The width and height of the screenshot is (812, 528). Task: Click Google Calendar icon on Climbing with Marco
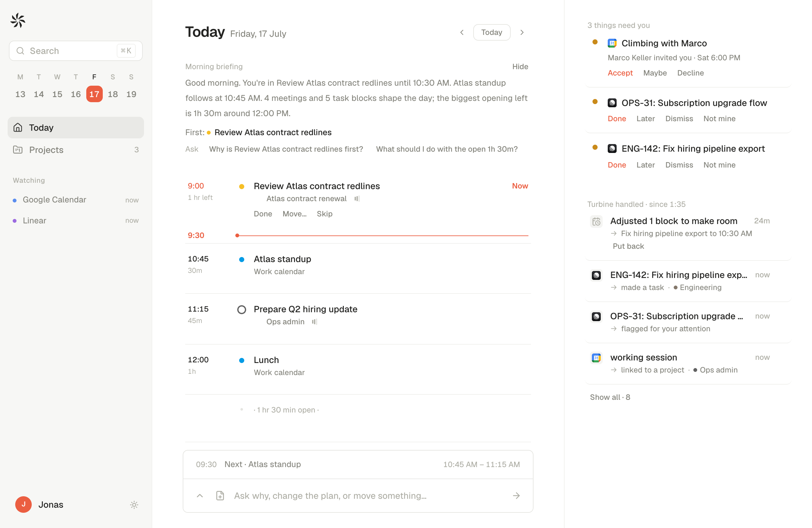(x=612, y=43)
